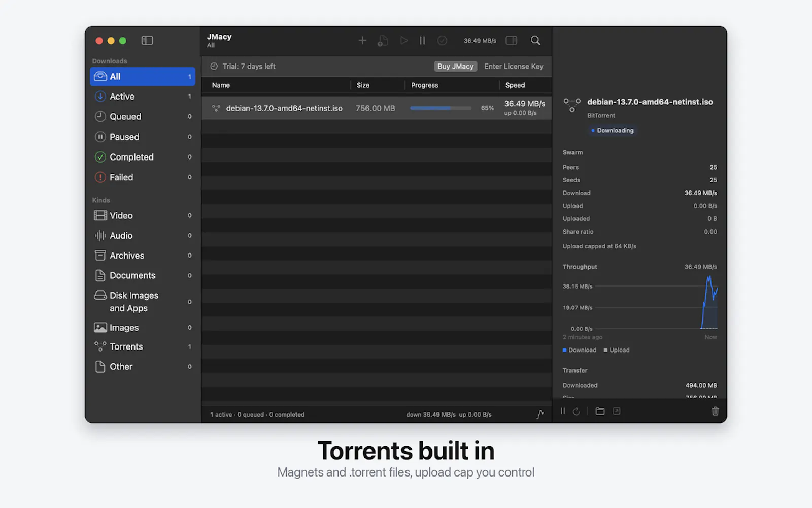Screen dimensions: 812x508
Task: Select the debian-13.7.0-amd64-netinst.iso row
Action: coord(377,108)
